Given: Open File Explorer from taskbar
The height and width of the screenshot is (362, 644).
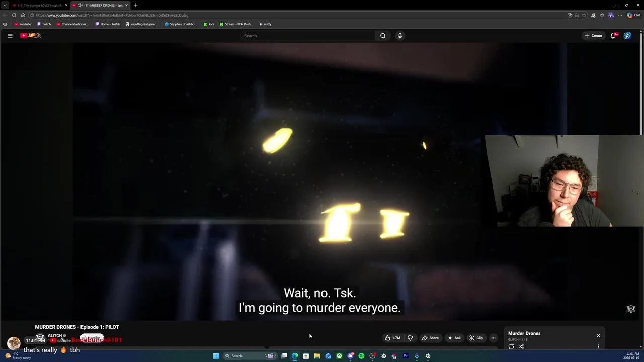Looking at the screenshot, I should click(x=317, y=356).
